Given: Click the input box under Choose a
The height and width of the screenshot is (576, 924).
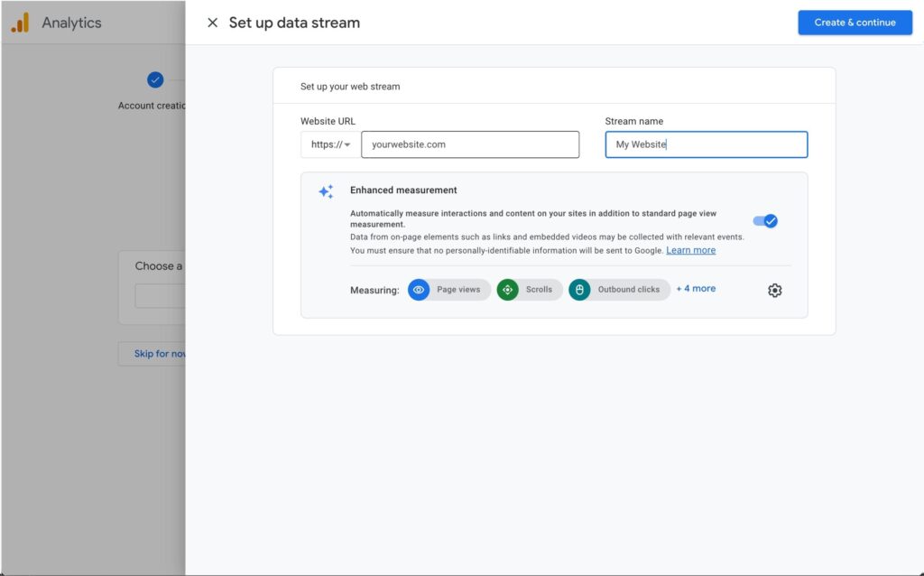Looking at the screenshot, I should click(161, 296).
